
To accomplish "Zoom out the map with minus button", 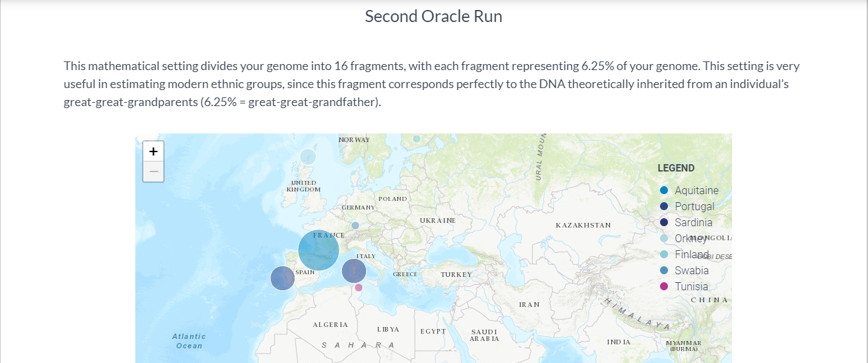I will pos(153,171).
